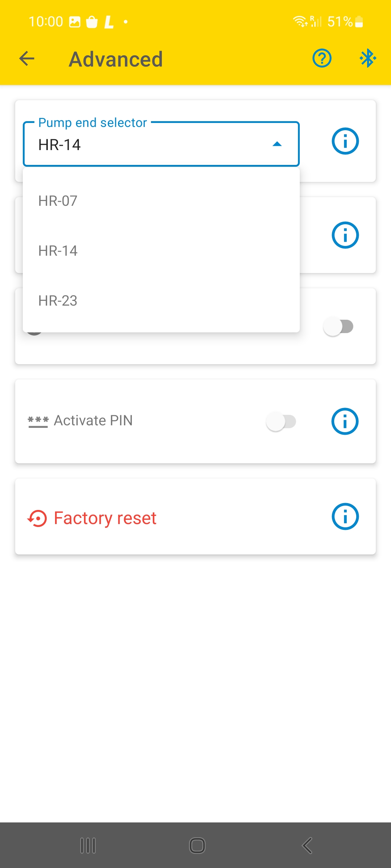Tap the Factory reset text
This screenshot has height=868, width=391.
(x=105, y=518)
